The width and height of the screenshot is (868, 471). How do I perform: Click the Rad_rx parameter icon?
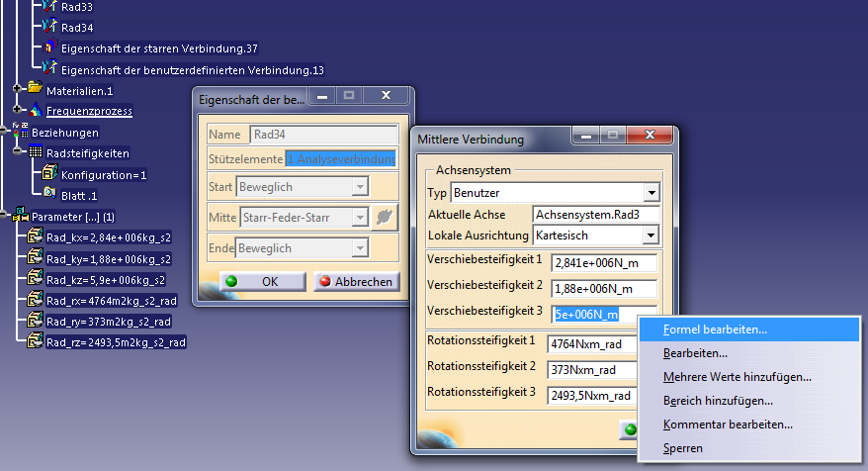[x=35, y=299]
